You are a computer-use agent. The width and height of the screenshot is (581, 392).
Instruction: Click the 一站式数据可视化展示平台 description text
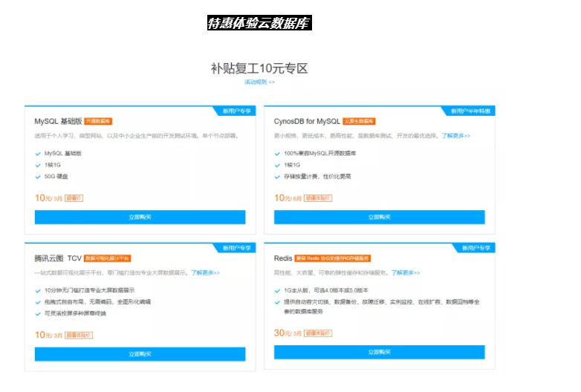[111, 272]
